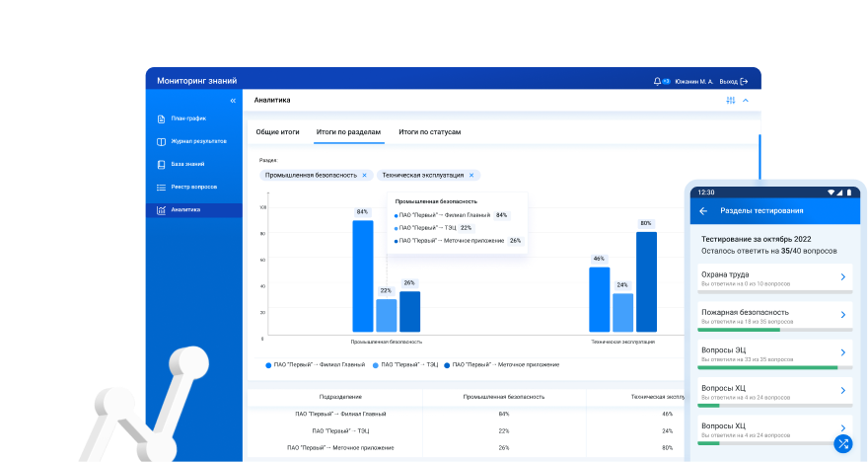Click the Промышленная безопасность table column header
868x462 pixels.
pyautogui.click(x=504, y=397)
